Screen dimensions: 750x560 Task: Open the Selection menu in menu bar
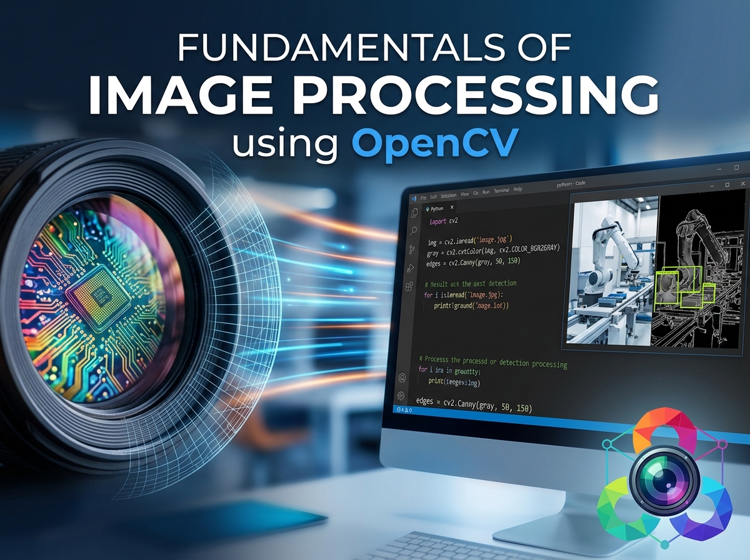pos(448,196)
